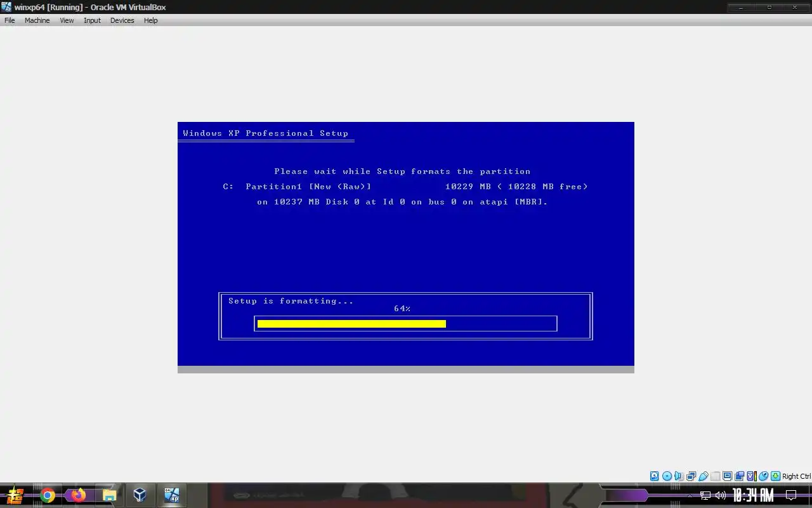Click the hard disk activity indicator icon
Screen dimensions: 812x508
pos(655,476)
